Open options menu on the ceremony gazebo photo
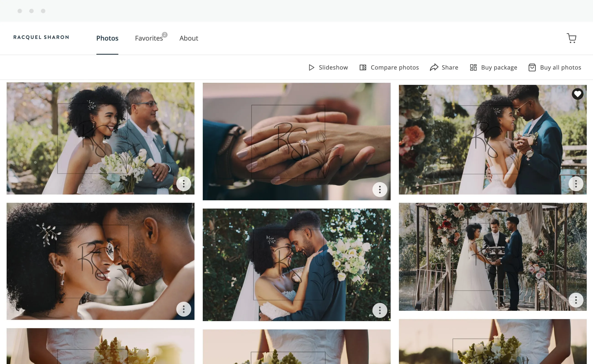593x364 pixels. [576, 300]
